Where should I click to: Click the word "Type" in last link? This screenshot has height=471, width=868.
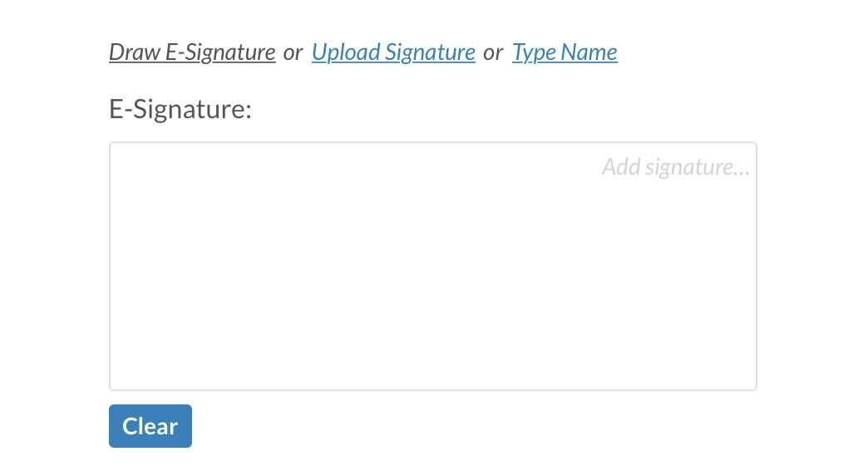tap(534, 54)
